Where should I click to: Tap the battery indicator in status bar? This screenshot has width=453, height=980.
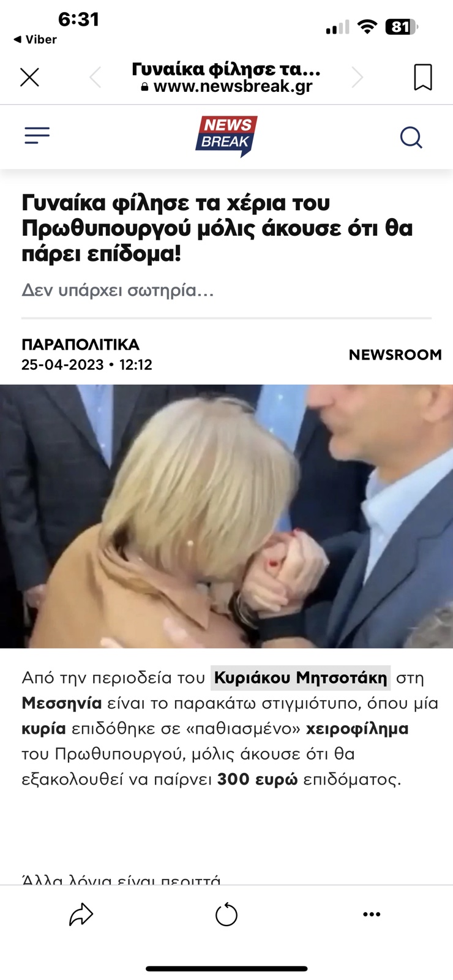coord(401,27)
